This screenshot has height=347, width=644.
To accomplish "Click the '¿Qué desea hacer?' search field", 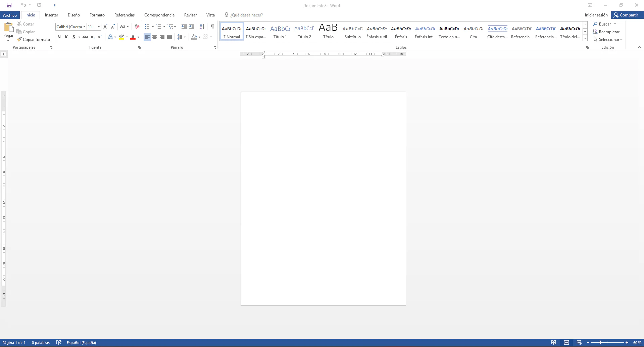I will (x=246, y=15).
